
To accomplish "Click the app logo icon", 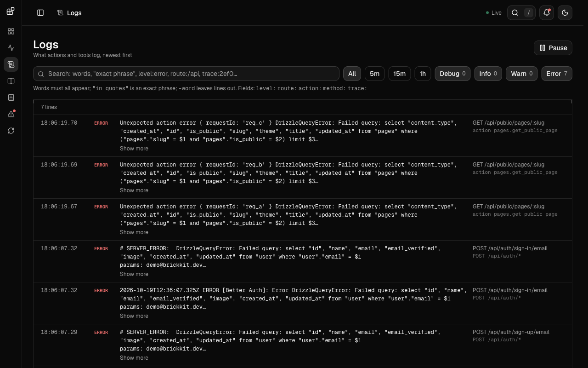I will [11, 11].
